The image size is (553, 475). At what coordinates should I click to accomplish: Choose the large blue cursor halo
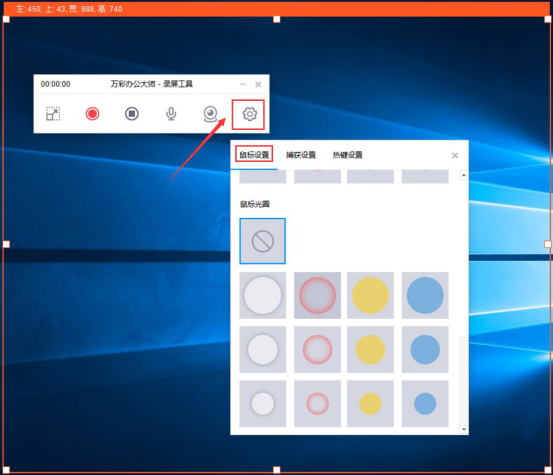(425, 295)
